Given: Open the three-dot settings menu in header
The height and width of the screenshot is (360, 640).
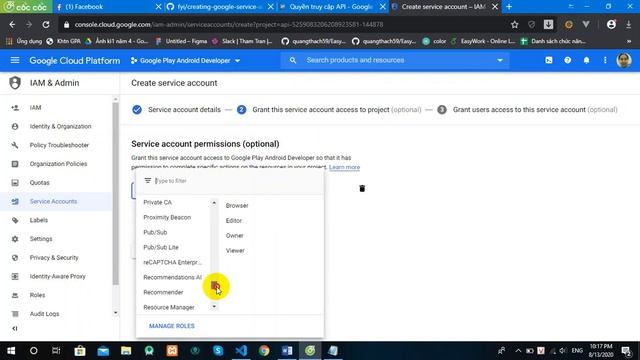Looking at the screenshot, I should point(605,60).
